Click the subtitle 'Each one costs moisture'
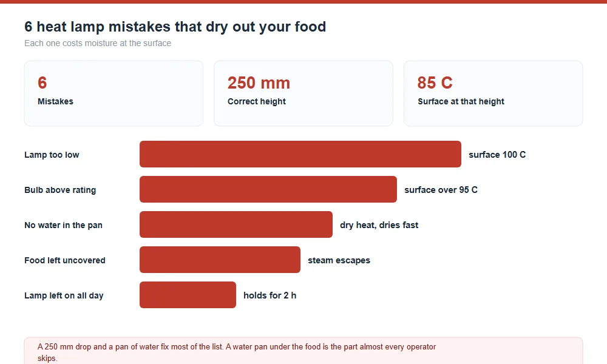Image resolution: width=607 pixels, height=364 pixels. coord(98,43)
